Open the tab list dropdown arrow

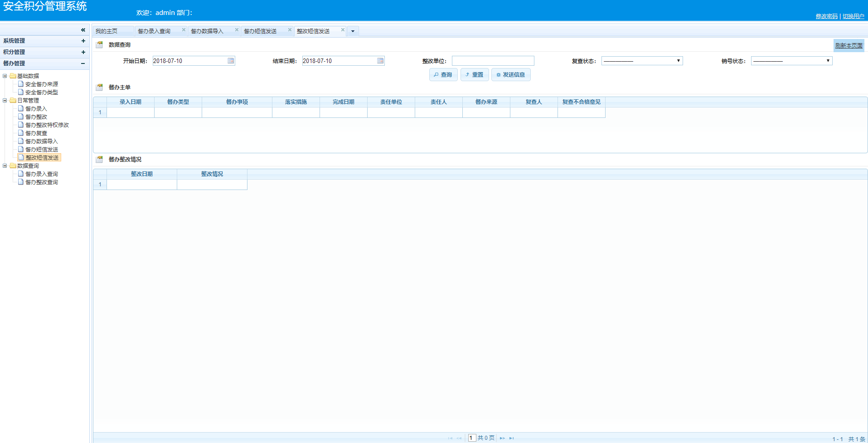pos(353,31)
